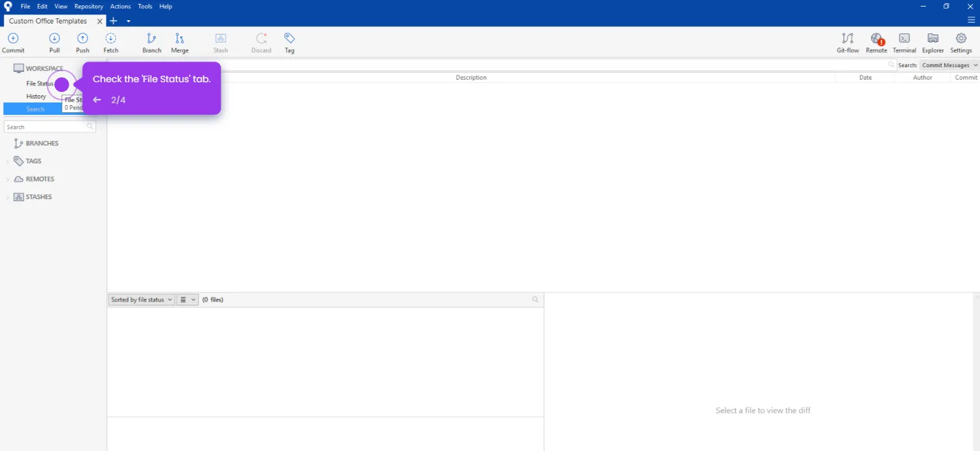The image size is (980, 451).
Task: Expand the BRANCHES section
Action: tap(36, 143)
